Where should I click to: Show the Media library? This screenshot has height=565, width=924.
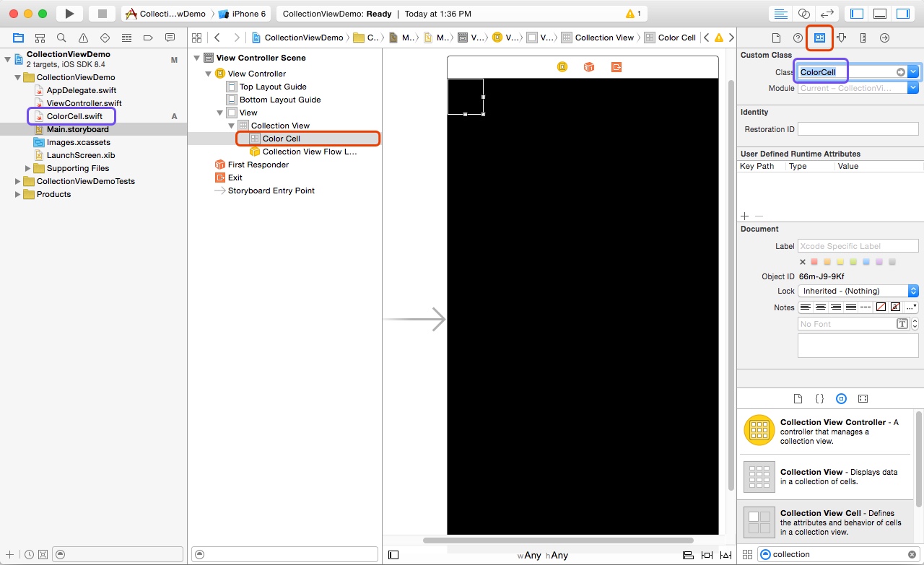pyautogui.click(x=863, y=398)
